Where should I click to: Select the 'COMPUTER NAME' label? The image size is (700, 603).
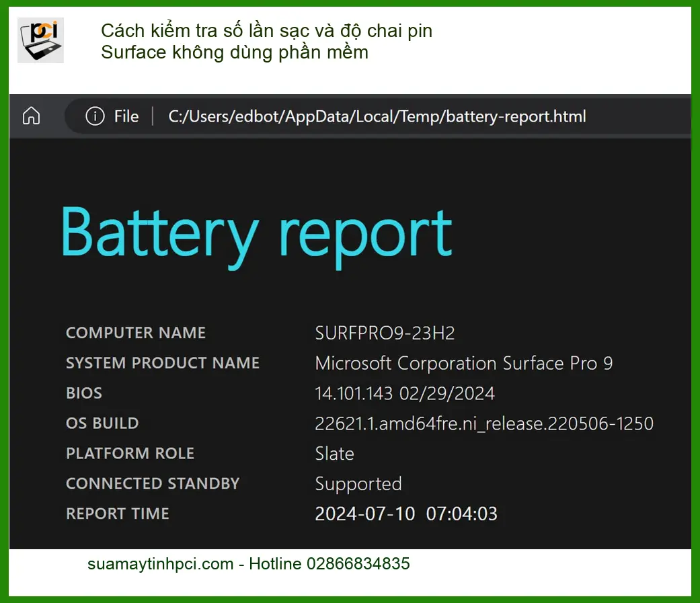(136, 333)
